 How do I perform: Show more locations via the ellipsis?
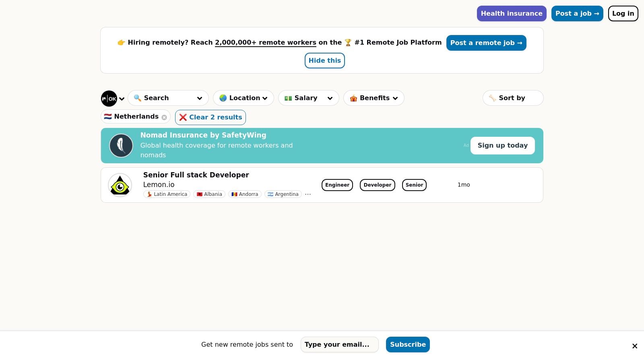pos(308,194)
